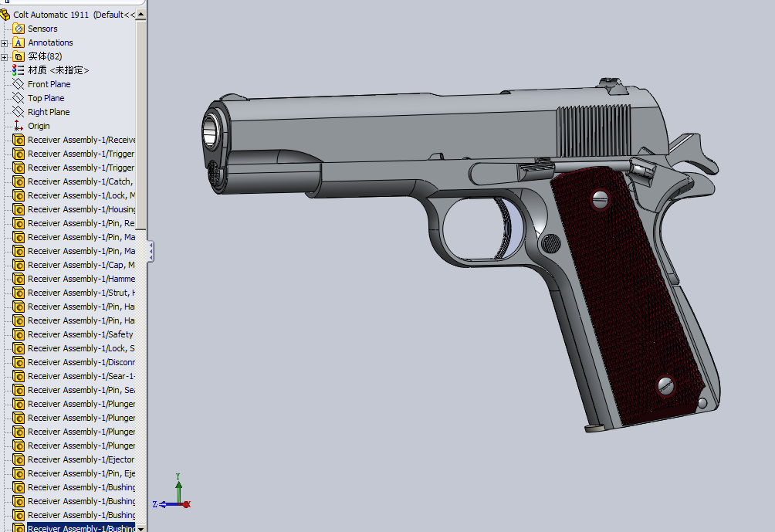Click body icon of Receiver Assembly-1/Catch row
The width and height of the screenshot is (775, 532).
[x=19, y=181]
